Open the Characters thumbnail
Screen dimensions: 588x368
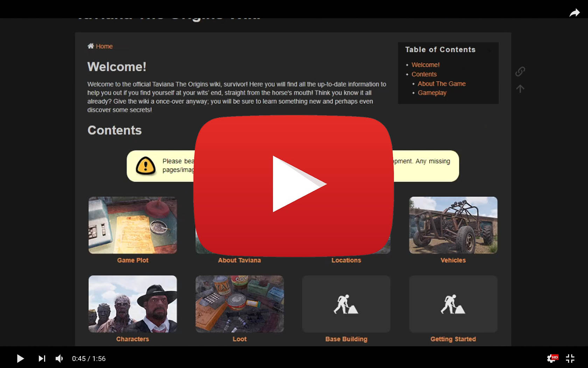click(x=133, y=304)
